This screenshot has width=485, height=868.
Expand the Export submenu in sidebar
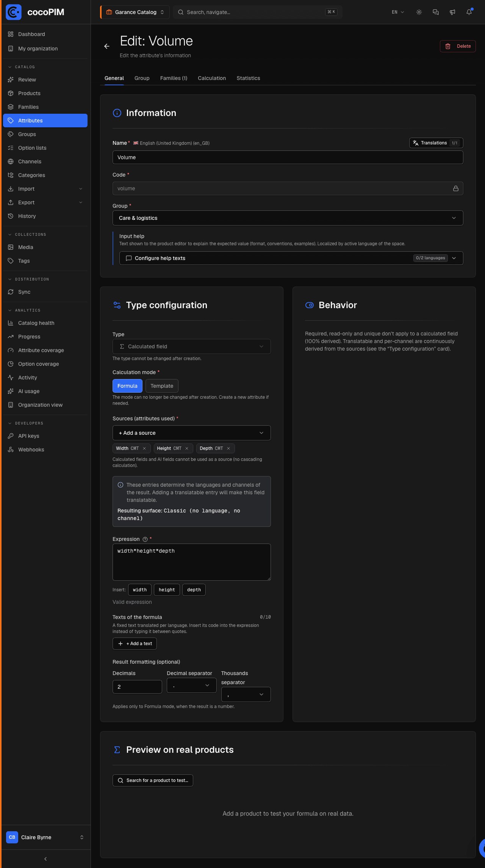[45, 202]
